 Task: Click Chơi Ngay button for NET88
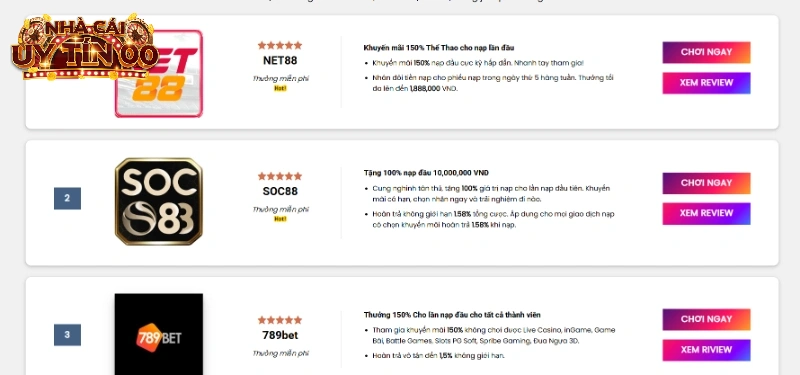(706, 52)
